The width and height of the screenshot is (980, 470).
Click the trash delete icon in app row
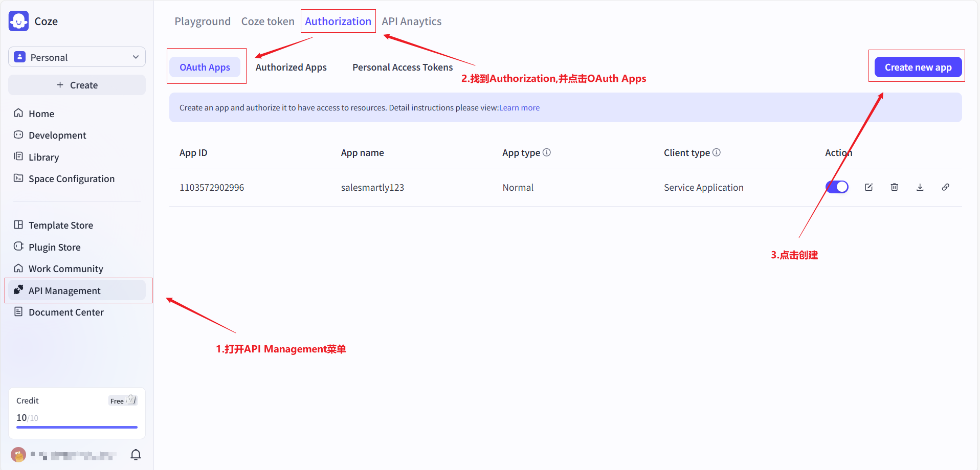pyautogui.click(x=894, y=187)
